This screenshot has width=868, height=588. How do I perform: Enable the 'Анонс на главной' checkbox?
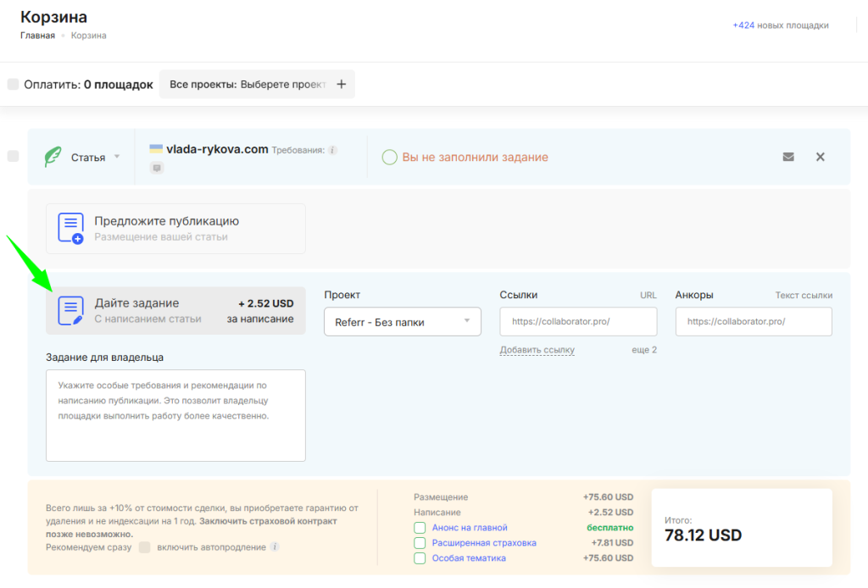click(420, 528)
